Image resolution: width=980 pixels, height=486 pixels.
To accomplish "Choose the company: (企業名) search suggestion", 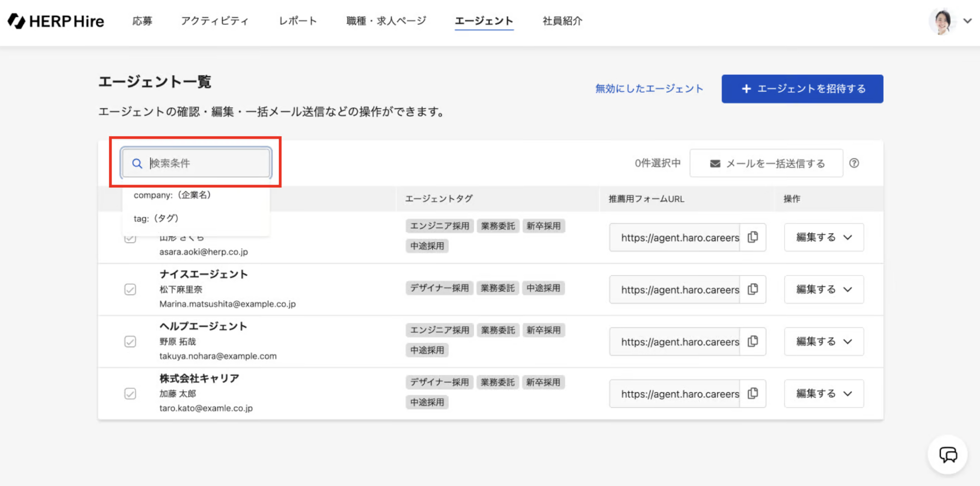I will 172,195.
